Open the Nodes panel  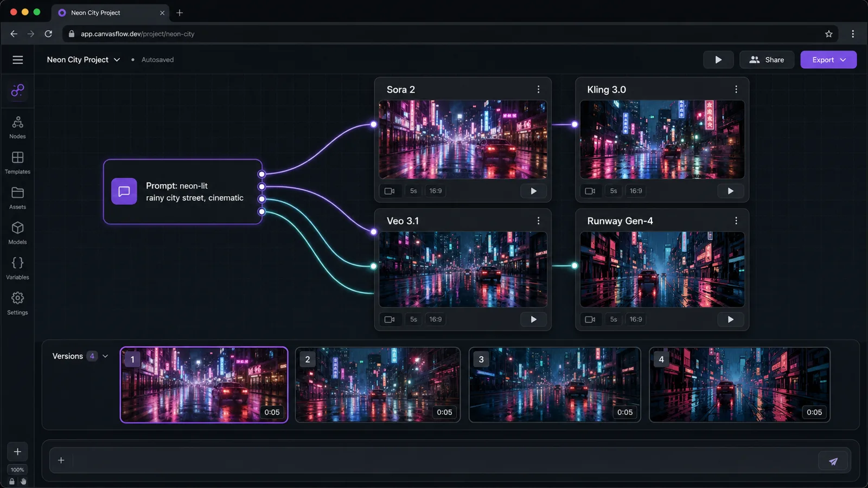coord(17,127)
